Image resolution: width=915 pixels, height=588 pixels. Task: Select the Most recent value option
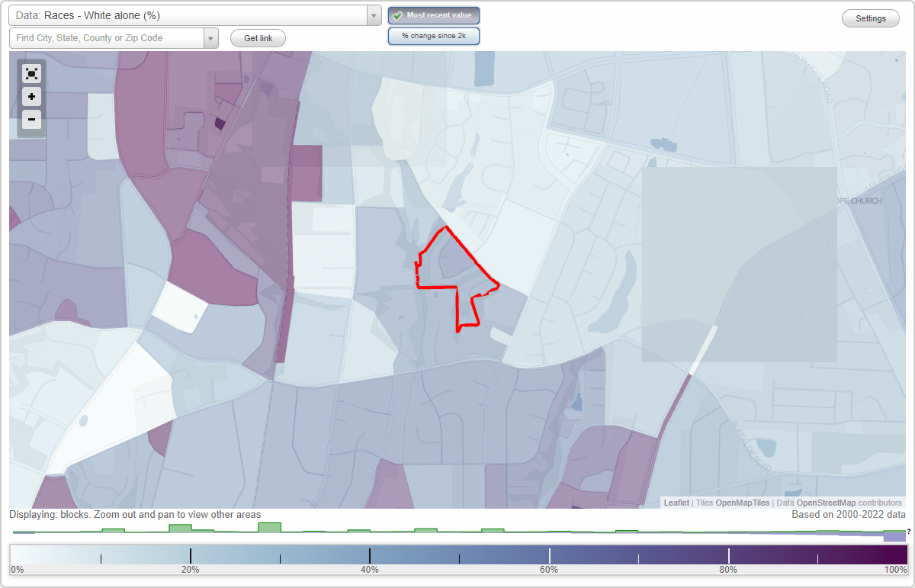[x=434, y=15]
